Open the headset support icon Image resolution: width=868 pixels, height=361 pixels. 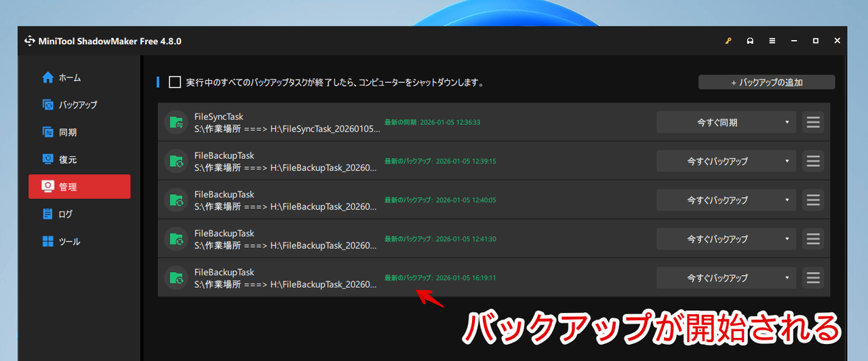pos(750,41)
